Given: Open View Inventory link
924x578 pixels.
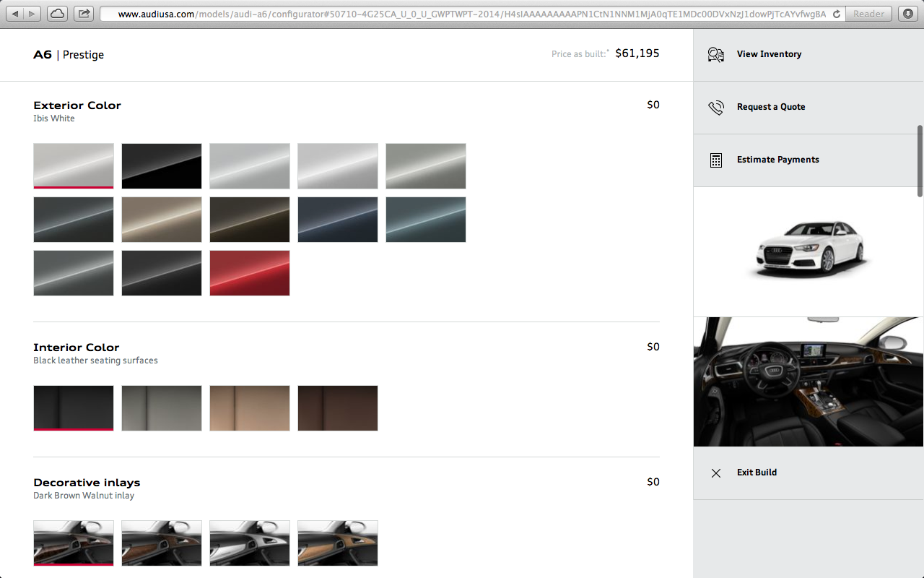Looking at the screenshot, I should (769, 54).
